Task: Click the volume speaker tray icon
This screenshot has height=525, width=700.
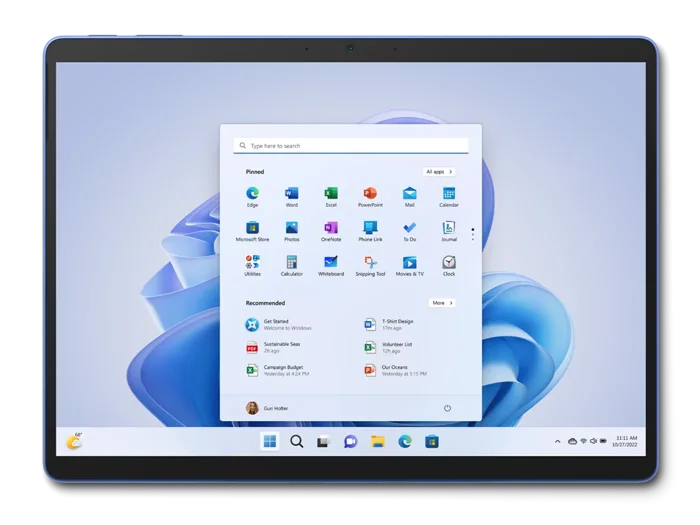Action: point(593,441)
